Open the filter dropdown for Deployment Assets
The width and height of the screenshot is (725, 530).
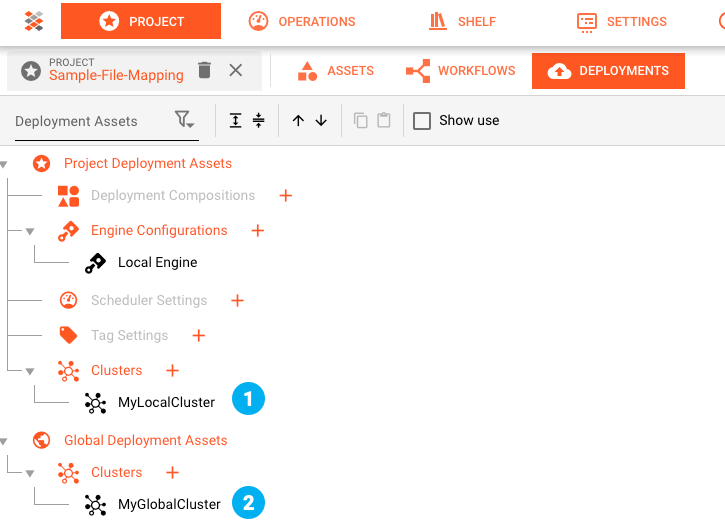point(185,120)
